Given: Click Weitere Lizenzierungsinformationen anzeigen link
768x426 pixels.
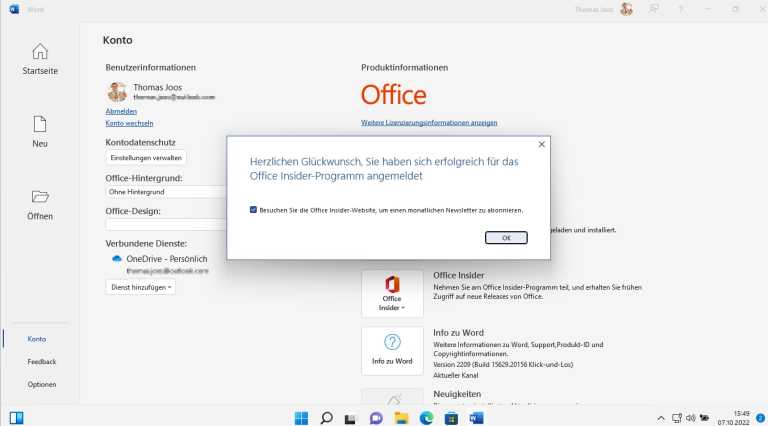Looking at the screenshot, I should point(429,122).
